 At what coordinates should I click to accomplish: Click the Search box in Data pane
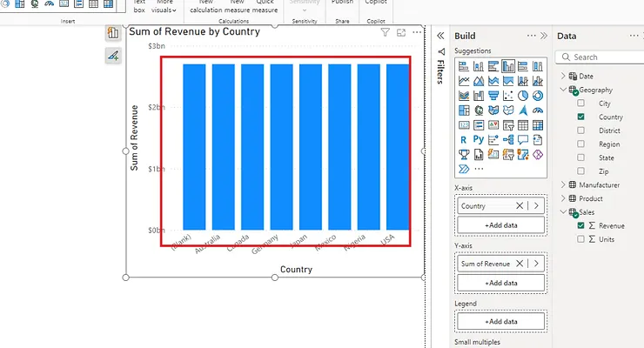(601, 57)
